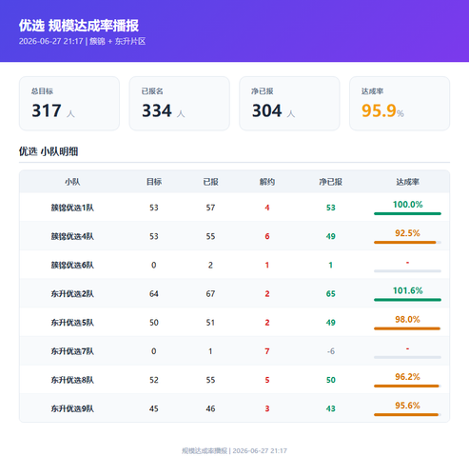Click 东升优选2队 目标 value 64
469x476 pixels.
[154, 294]
